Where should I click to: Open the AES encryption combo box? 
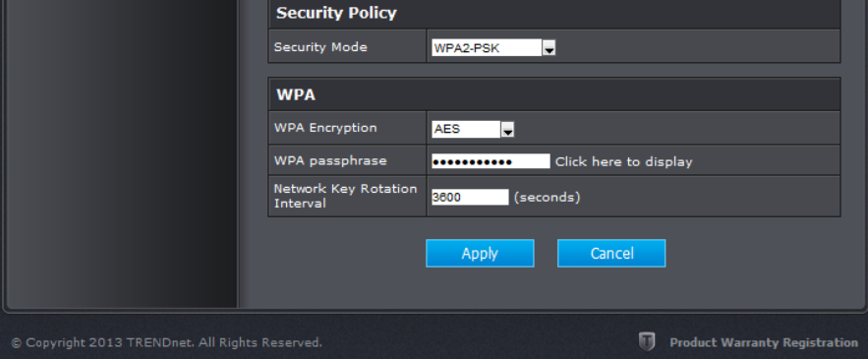(x=473, y=130)
